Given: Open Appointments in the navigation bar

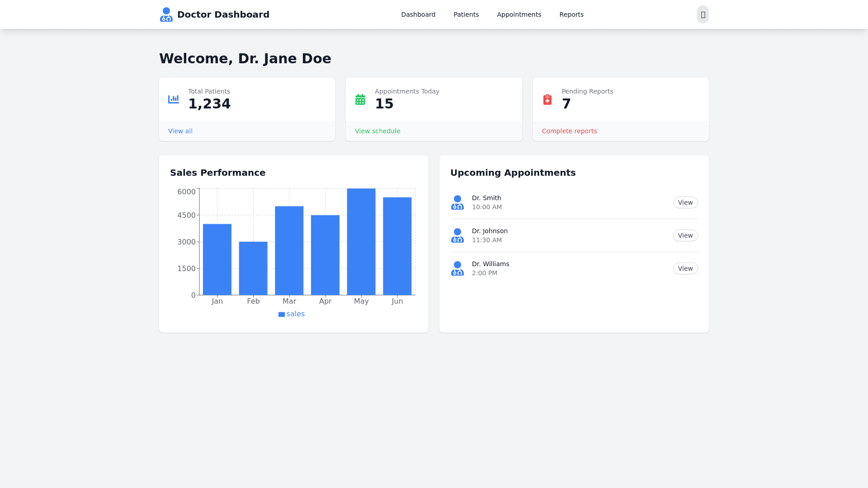Looking at the screenshot, I should 519,14.
